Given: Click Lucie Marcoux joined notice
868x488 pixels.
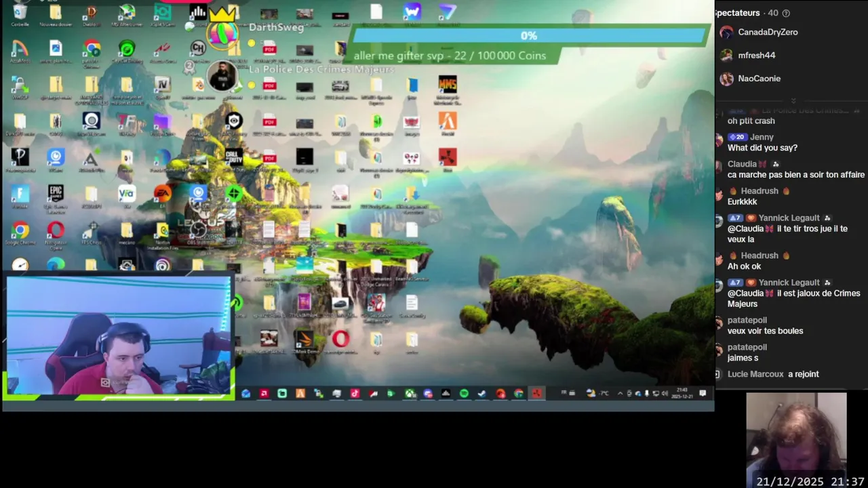Looking at the screenshot, I should (773, 374).
